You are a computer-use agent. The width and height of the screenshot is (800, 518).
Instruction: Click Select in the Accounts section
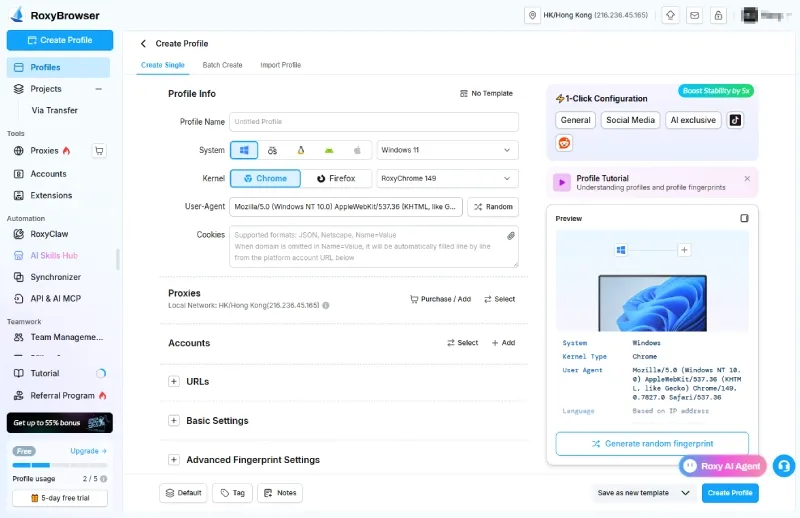point(463,343)
